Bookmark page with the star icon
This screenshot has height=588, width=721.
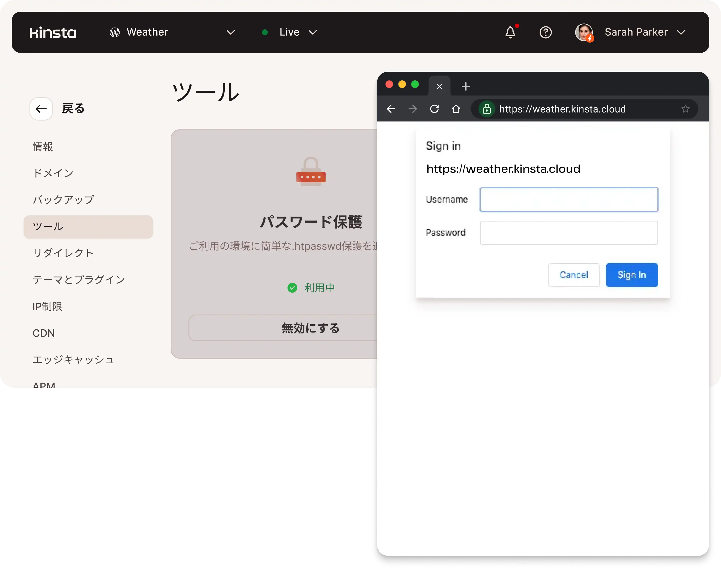pyautogui.click(x=685, y=109)
